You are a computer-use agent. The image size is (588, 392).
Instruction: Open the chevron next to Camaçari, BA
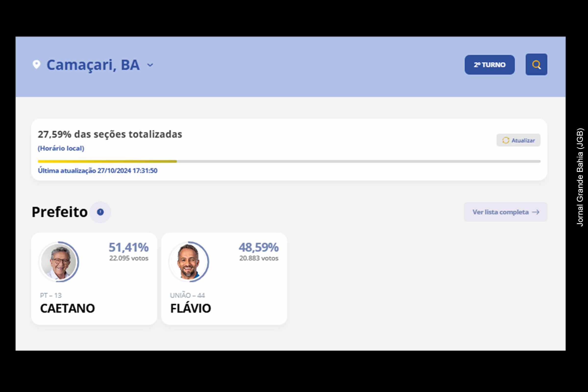[150, 65]
